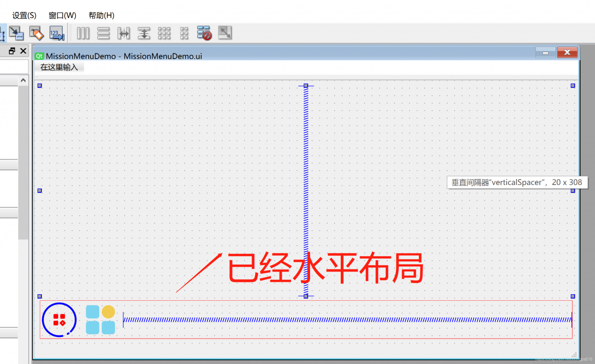Screen dimensions: 595x364
Task: Click the top-left selection handle
Action: pyautogui.click(x=40, y=86)
